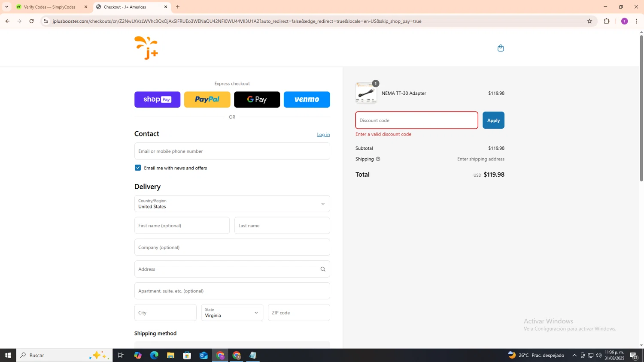
Task: Click the Windows taskbar search box
Action: tap(64, 355)
